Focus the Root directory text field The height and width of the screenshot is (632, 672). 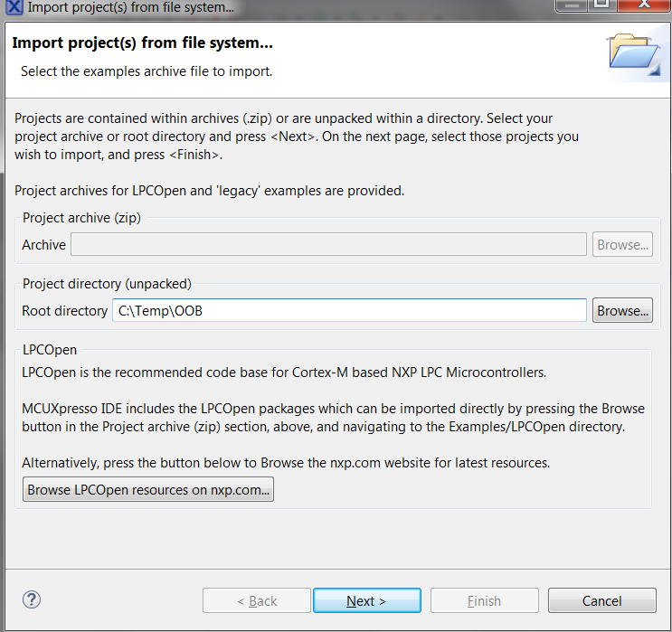click(349, 310)
